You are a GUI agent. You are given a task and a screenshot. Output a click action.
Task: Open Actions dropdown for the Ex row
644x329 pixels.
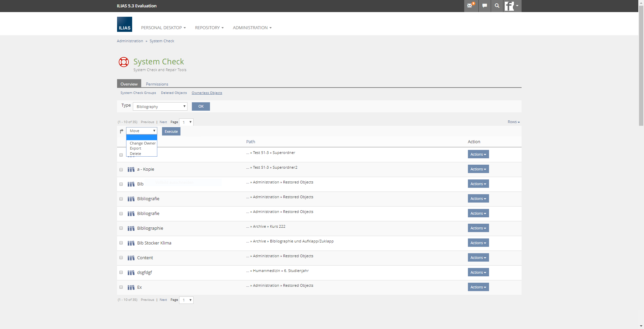click(478, 287)
